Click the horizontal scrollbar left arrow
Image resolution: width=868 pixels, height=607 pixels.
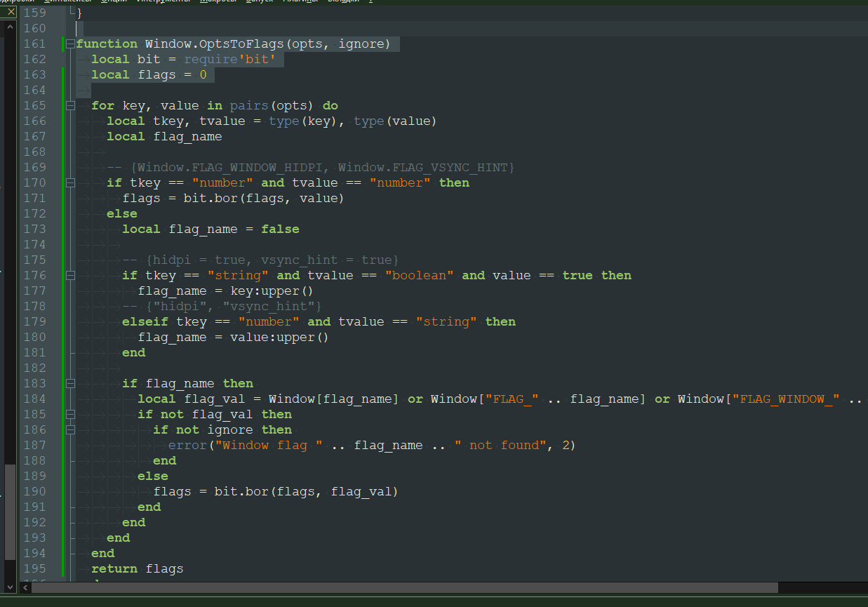click(25, 587)
